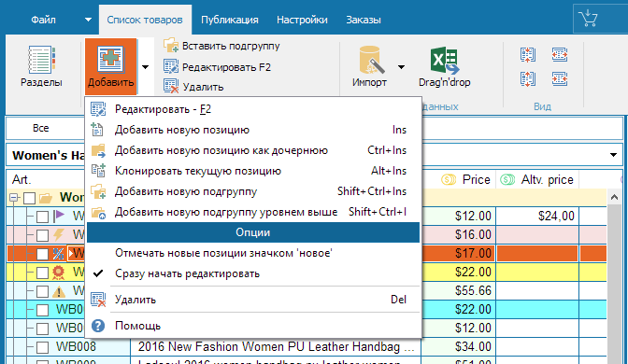Viewport: 628px width, 364px height.
Task: Switch to the Публикация tab
Action: coord(230,20)
